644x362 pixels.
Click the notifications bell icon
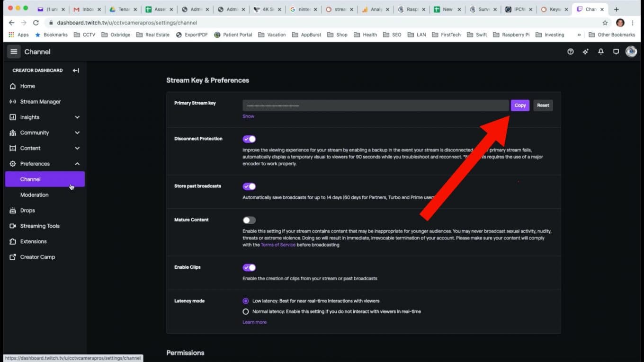pyautogui.click(x=600, y=52)
